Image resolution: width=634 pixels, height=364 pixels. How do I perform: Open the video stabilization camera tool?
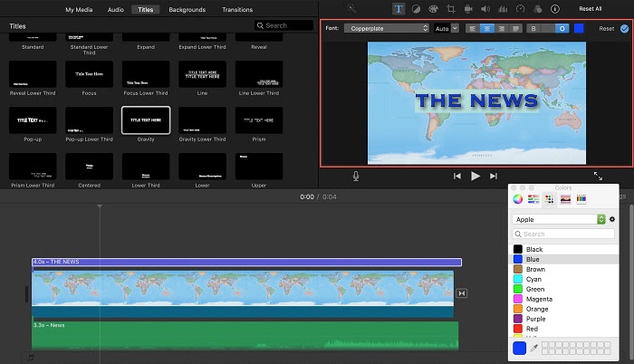[x=468, y=9]
